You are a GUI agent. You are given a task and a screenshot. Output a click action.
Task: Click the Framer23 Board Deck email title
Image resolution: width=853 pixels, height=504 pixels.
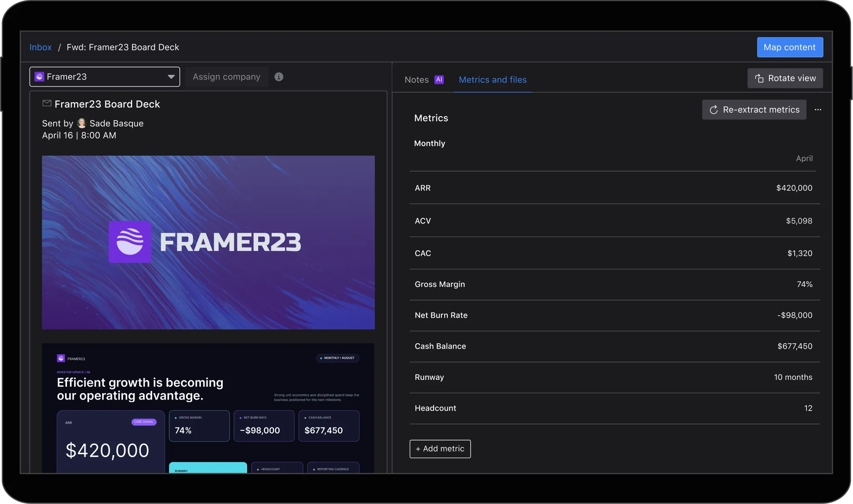tap(107, 104)
